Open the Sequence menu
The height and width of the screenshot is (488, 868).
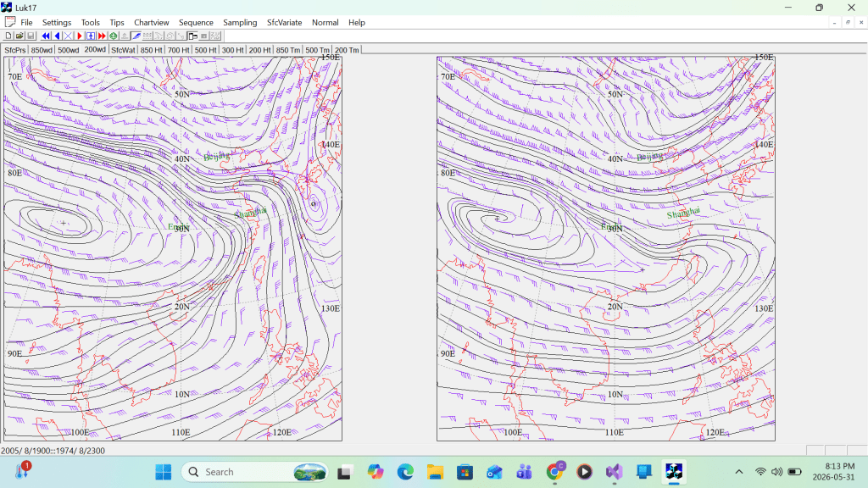click(196, 22)
